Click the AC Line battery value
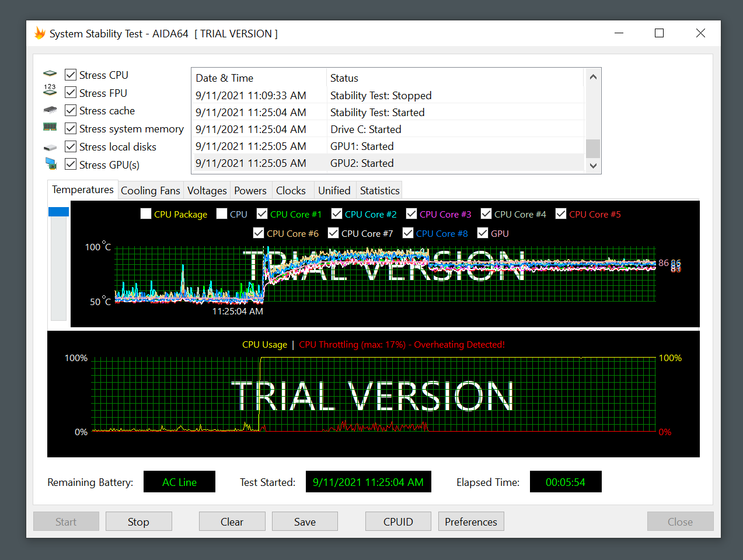 click(179, 482)
